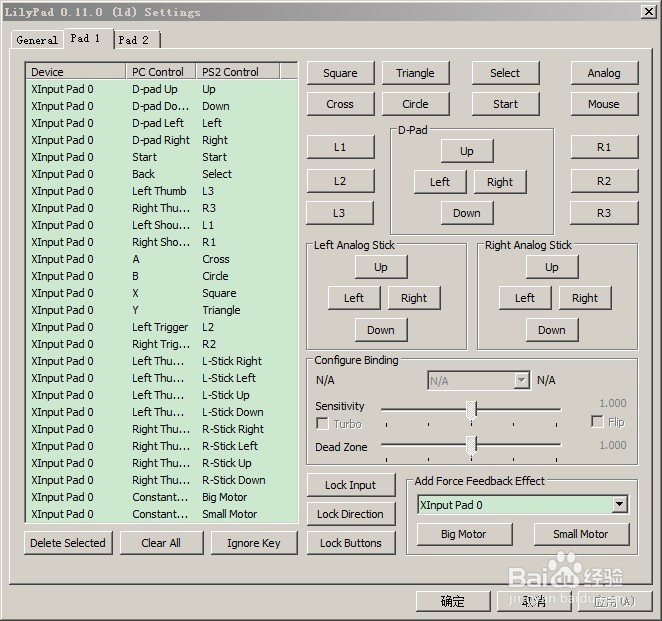This screenshot has height=621, width=662.
Task: Click the Delete Selected button
Action: click(x=68, y=543)
